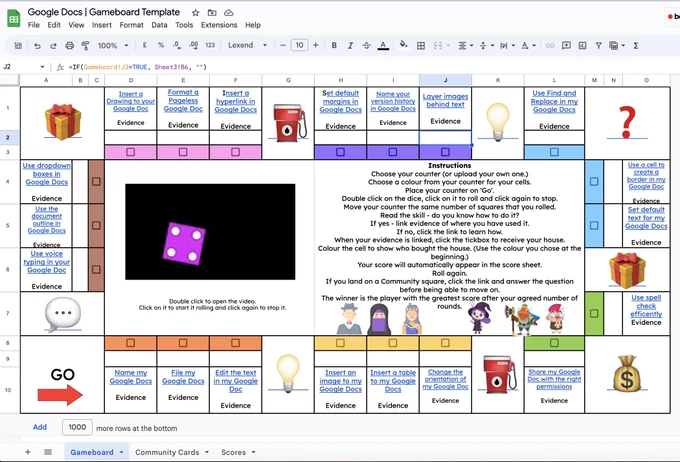Screen dimensions: 680x462
Task: Tick the brown checkbox beside Use dropdown boxes
Action: pyautogui.click(x=96, y=181)
